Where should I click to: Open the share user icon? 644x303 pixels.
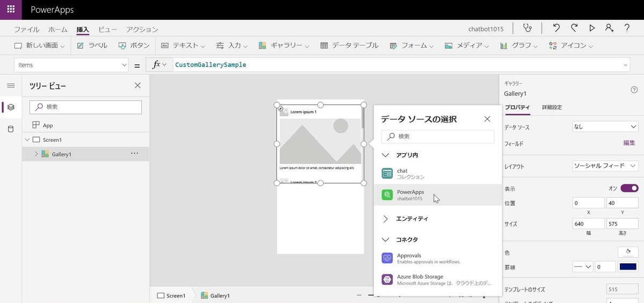[609, 28]
